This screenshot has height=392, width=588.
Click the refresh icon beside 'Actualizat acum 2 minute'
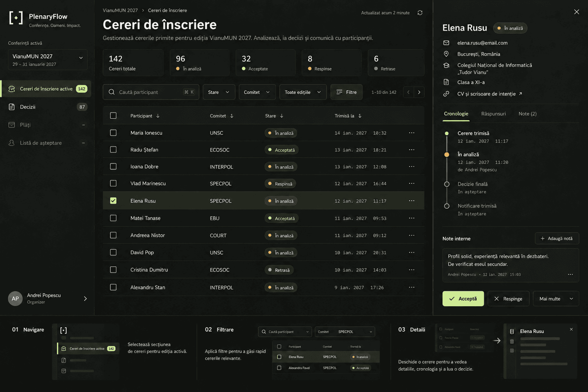[x=420, y=13]
